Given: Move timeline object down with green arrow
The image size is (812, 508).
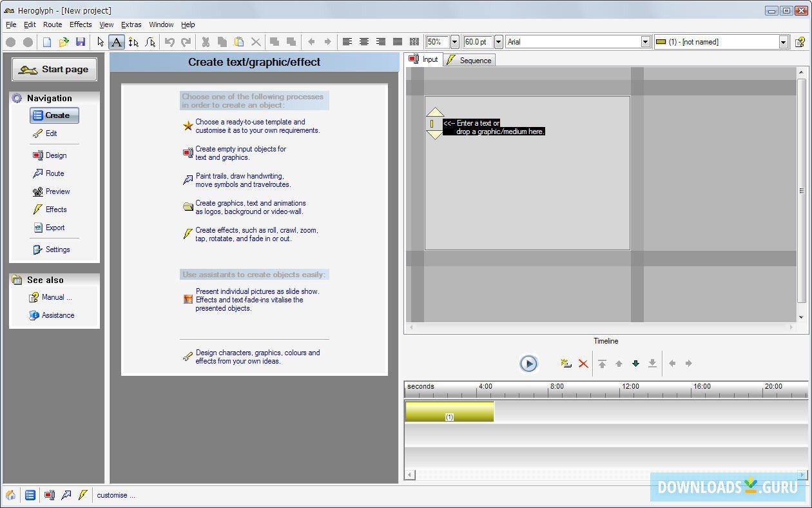Looking at the screenshot, I should pyautogui.click(x=635, y=364).
